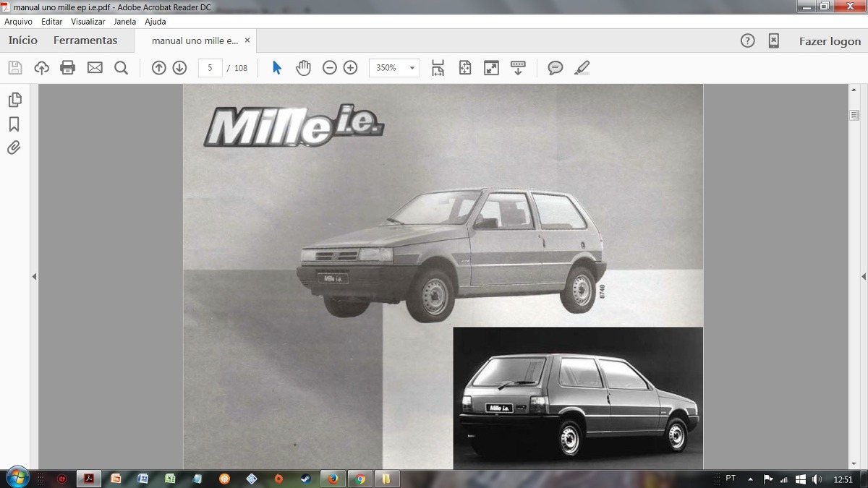Click the keyboard download toolbar icon
The width and height of the screenshot is (868, 488).
click(x=518, y=68)
